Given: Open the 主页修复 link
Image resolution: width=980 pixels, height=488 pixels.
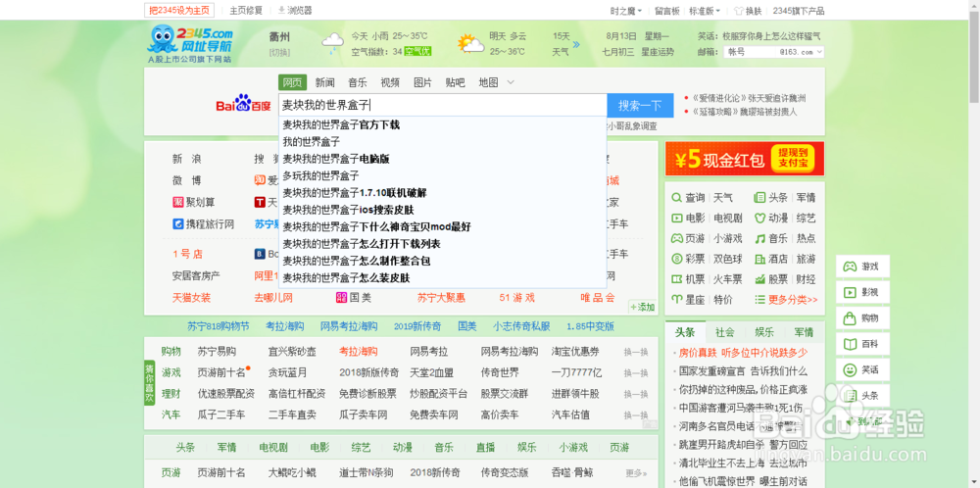Looking at the screenshot, I should 246,10.
